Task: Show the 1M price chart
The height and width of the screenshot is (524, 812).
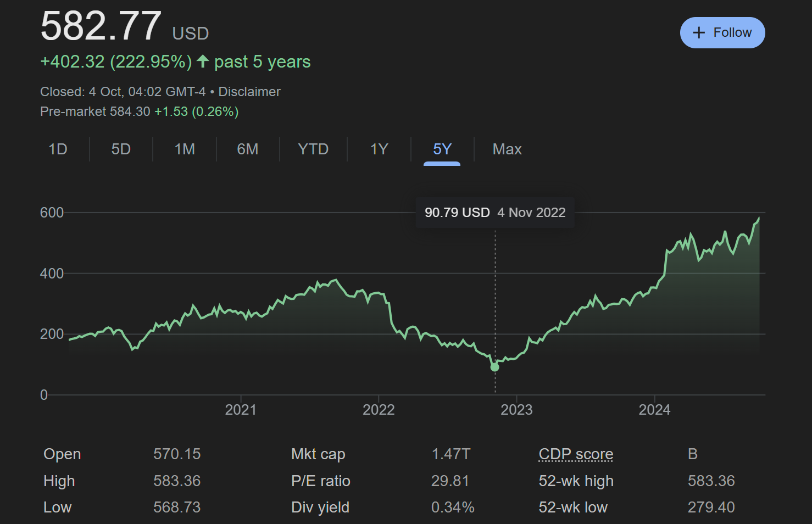Action: pyautogui.click(x=185, y=149)
